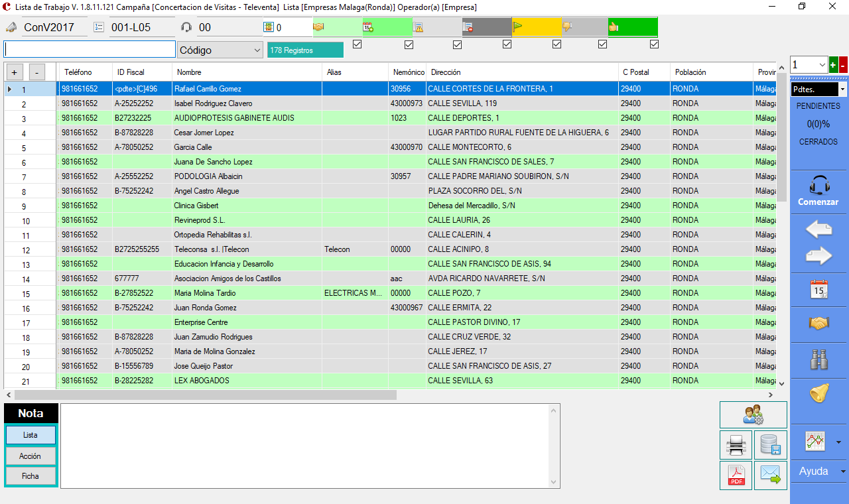Uncheck the checkbox under the handshake status
The height and width of the screenshot is (504, 849).
(358, 44)
